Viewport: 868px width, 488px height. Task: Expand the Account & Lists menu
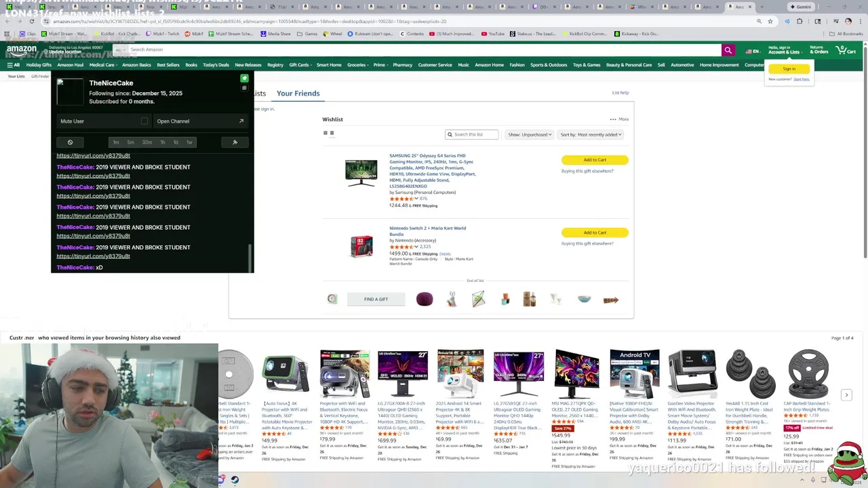(785, 50)
